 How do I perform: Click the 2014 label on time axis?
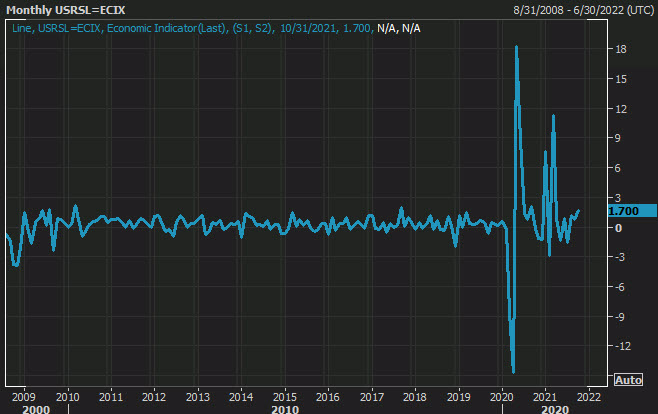(x=241, y=394)
